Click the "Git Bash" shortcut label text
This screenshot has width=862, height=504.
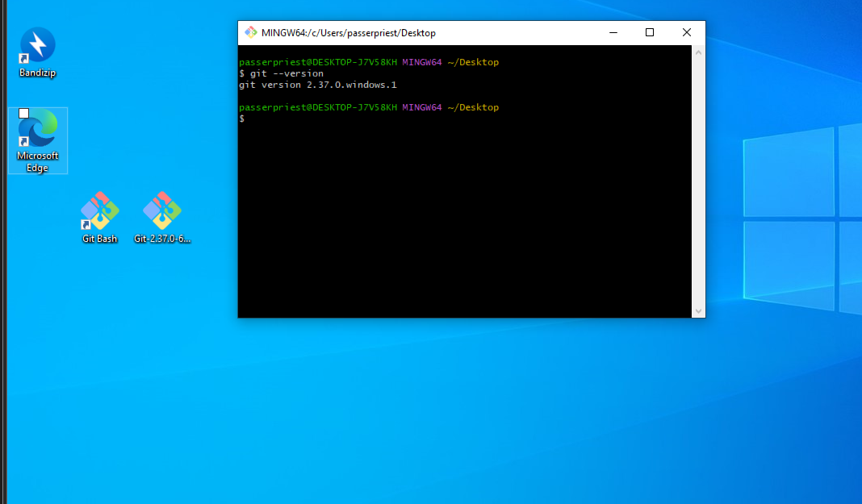pos(99,239)
